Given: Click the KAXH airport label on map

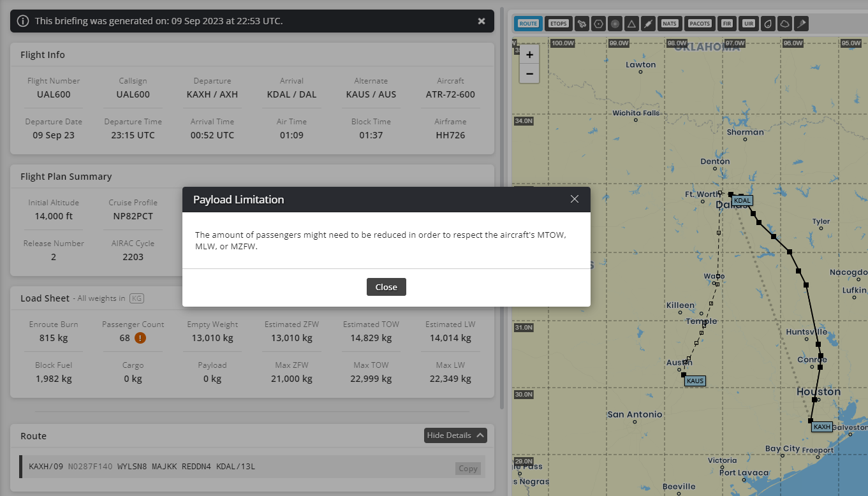Looking at the screenshot, I should tap(822, 427).
